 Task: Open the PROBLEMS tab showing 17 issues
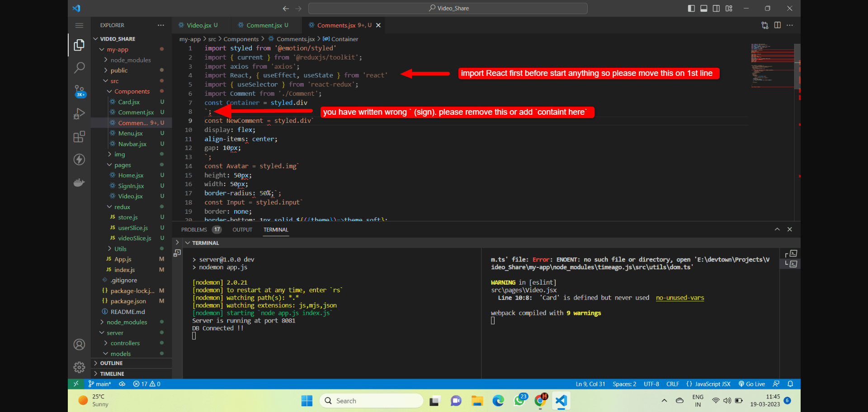(194, 229)
